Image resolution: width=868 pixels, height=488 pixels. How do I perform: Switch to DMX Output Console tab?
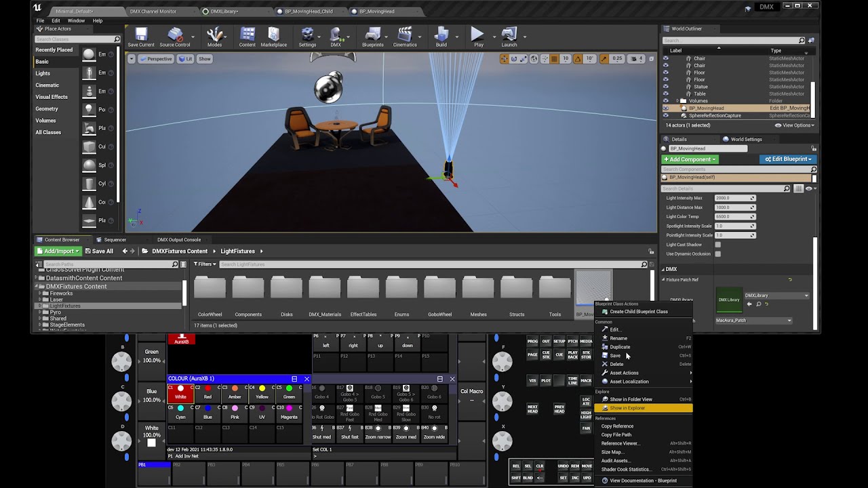coord(179,240)
